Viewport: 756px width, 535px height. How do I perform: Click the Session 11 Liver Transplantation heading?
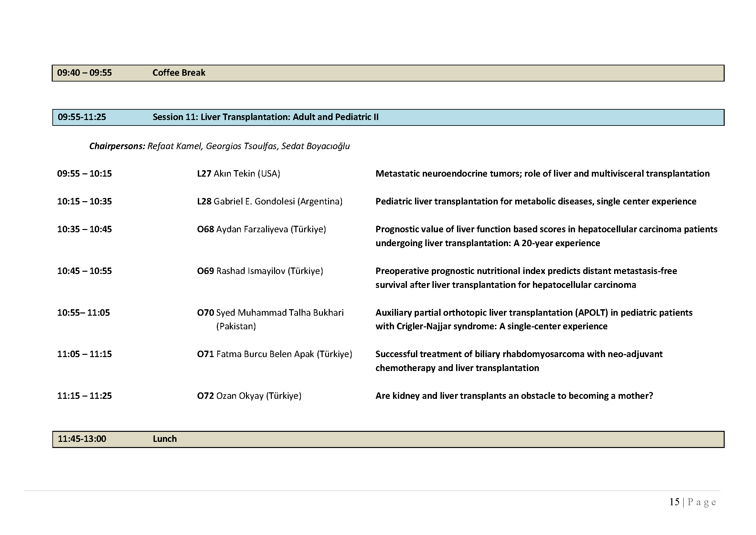[x=265, y=117]
